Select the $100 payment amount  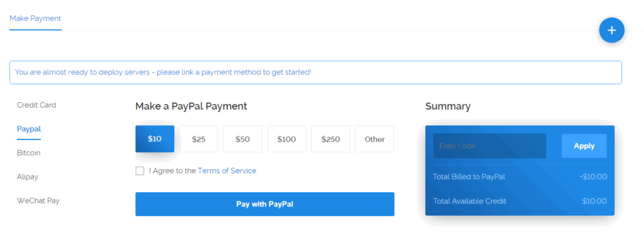[287, 139]
